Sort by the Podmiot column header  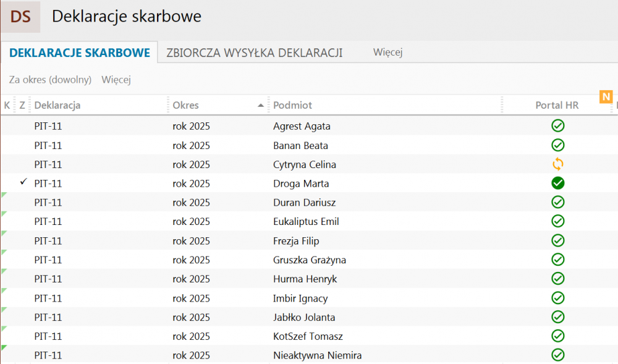pyautogui.click(x=292, y=106)
